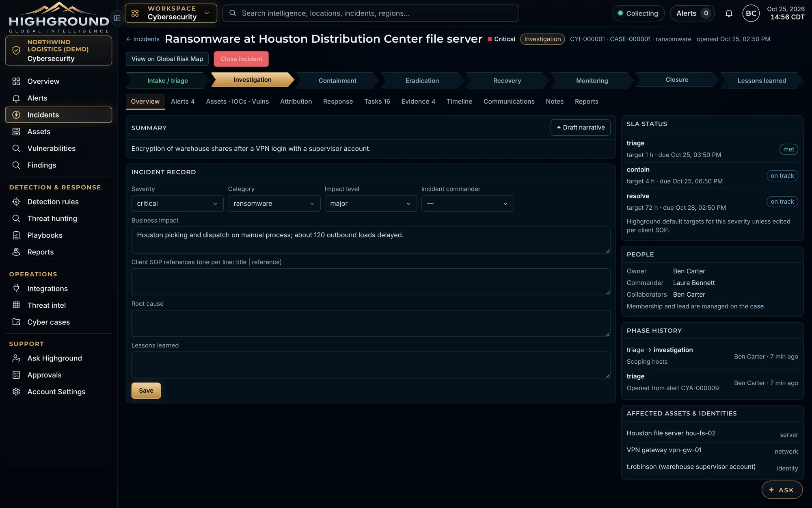The image size is (812, 508).
Task: Open the Category ransomware dropdown
Action: [274, 204]
